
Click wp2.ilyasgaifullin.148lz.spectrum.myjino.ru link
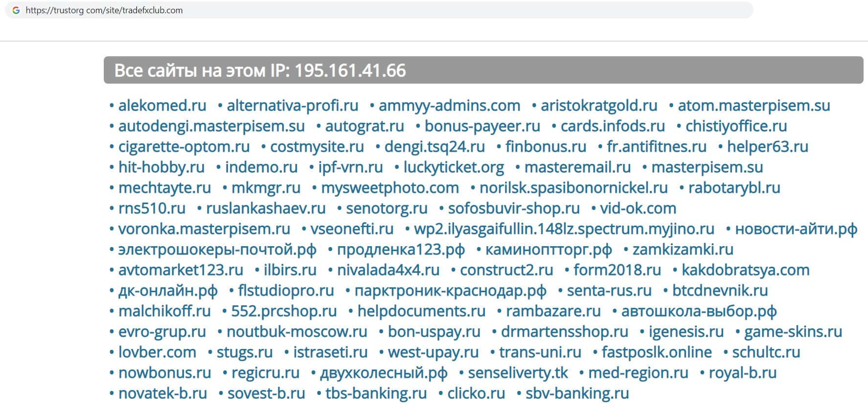click(564, 229)
